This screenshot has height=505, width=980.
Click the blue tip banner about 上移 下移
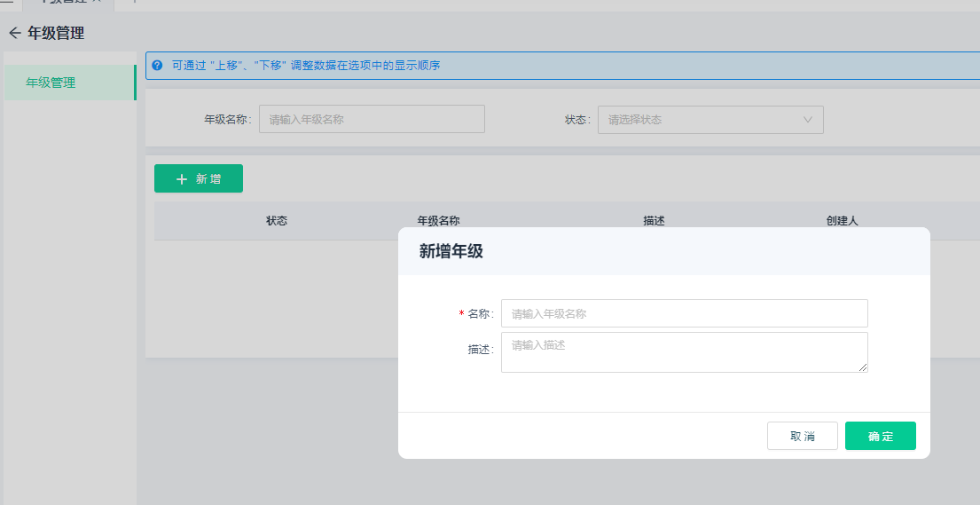pyautogui.click(x=532, y=65)
